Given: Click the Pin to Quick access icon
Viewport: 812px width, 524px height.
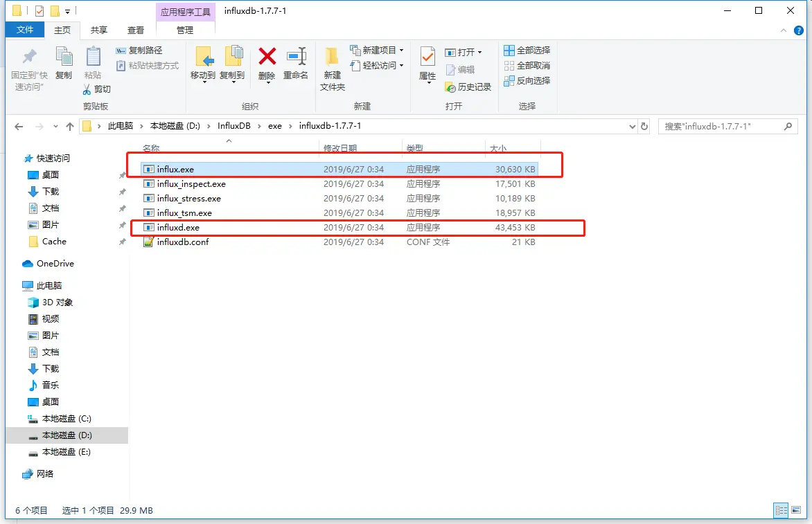Looking at the screenshot, I should tap(30, 57).
